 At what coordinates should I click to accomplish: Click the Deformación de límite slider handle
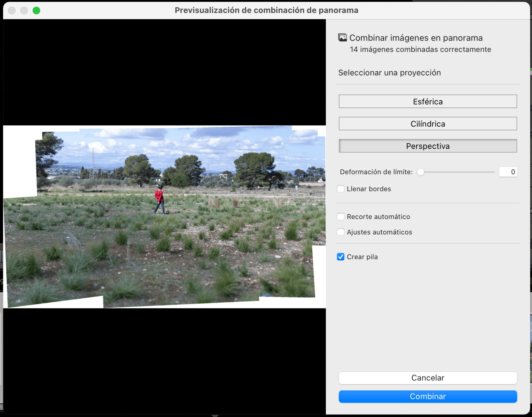(421, 172)
